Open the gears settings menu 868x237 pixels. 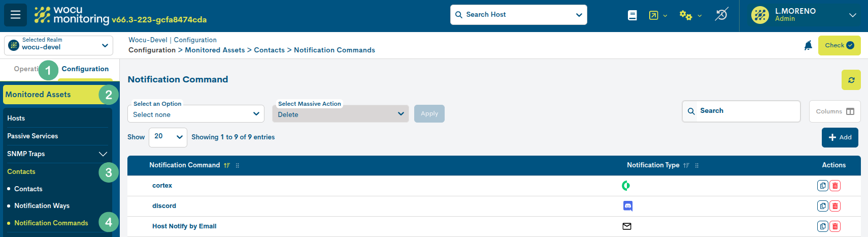click(685, 15)
